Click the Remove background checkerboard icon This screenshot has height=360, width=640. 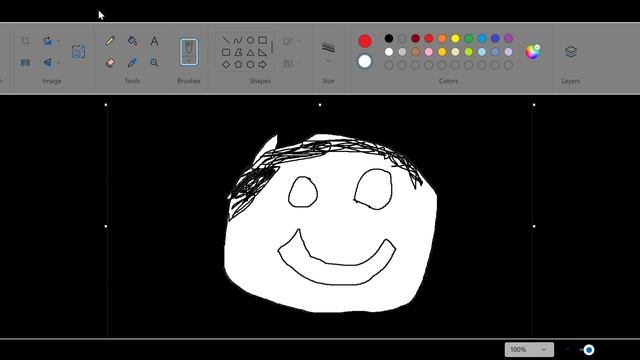pyautogui.click(x=25, y=62)
